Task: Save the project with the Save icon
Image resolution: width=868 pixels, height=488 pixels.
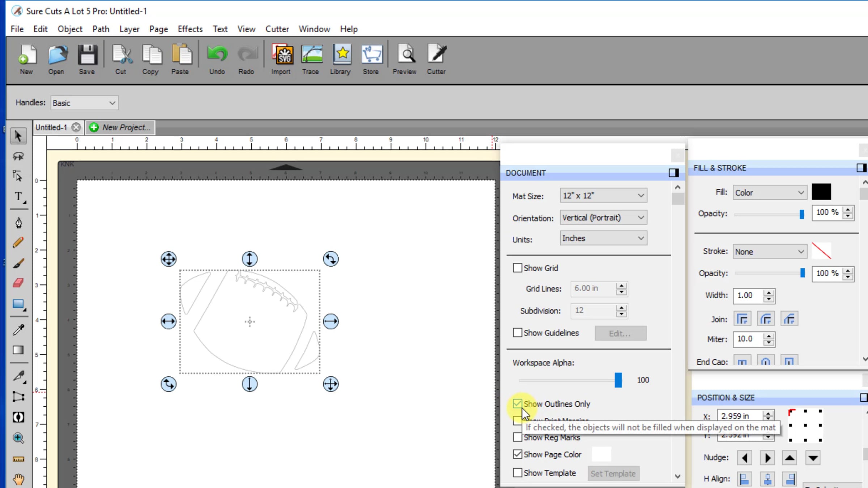Action: 87,59
